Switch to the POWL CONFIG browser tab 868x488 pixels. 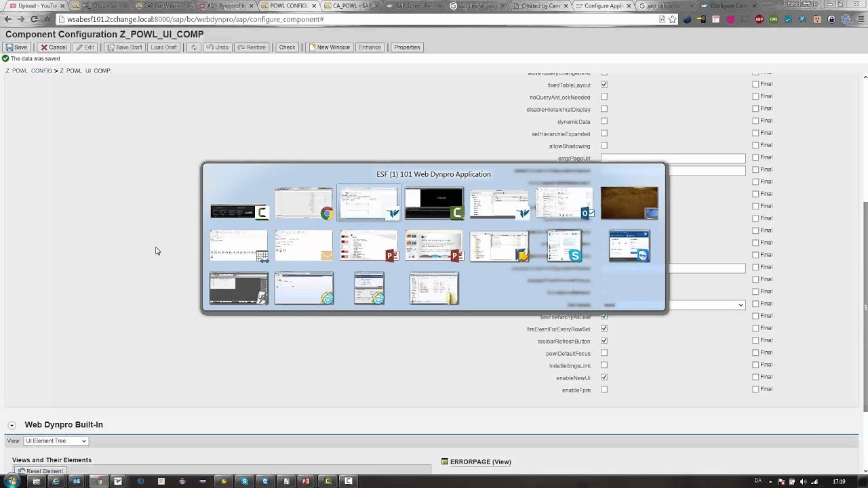pyautogui.click(x=288, y=6)
